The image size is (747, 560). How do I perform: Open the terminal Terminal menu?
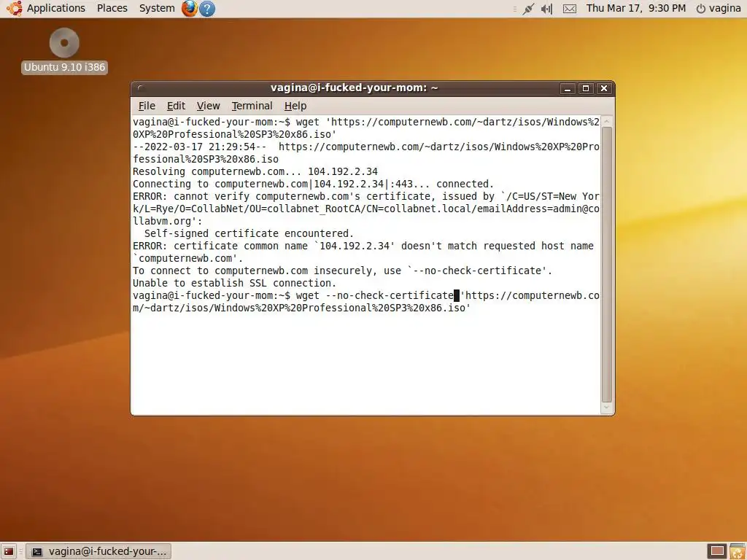click(x=252, y=106)
